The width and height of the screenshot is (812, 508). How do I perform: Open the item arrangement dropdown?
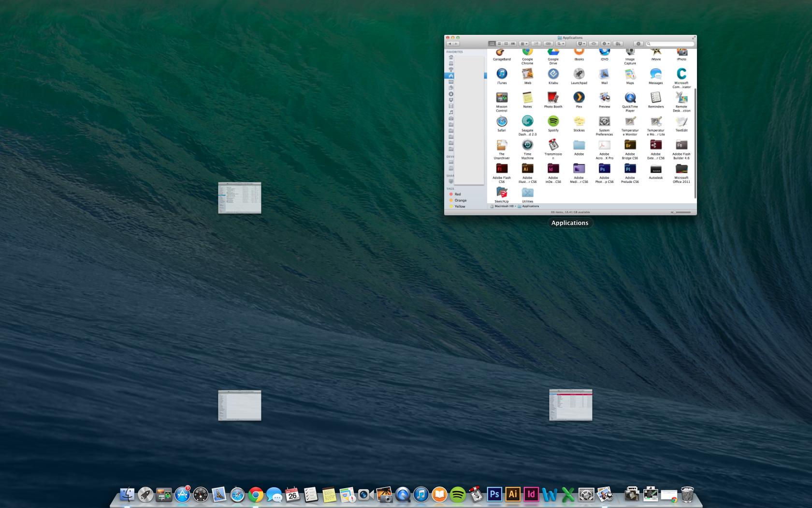point(524,44)
